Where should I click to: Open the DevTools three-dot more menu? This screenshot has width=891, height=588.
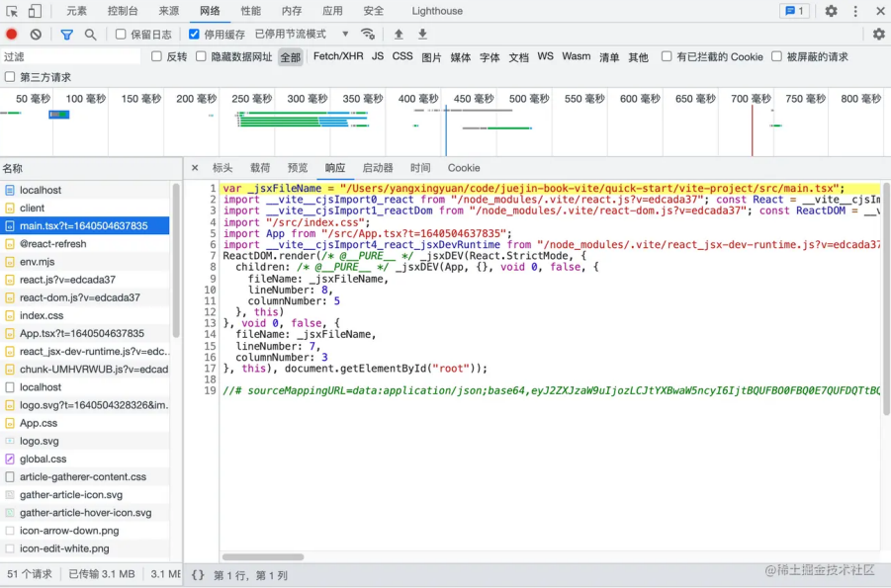[x=854, y=11]
